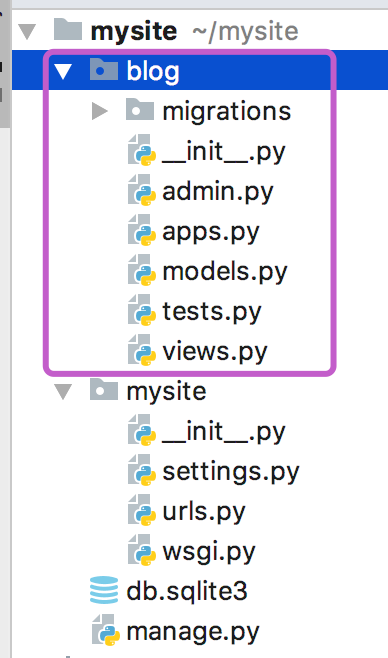
Task: Expand the migrations folder arrow
Action: coord(100,112)
